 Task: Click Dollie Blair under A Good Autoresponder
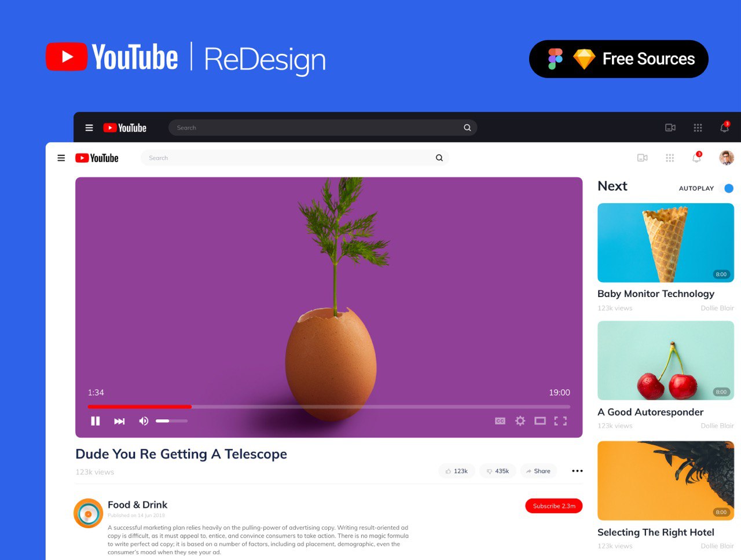click(x=717, y=426)
